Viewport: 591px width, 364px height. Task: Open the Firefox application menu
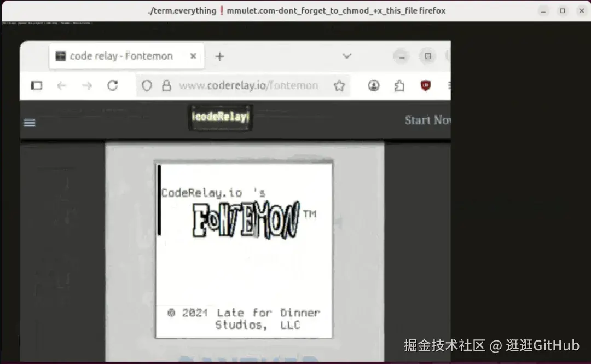point(449,85)
